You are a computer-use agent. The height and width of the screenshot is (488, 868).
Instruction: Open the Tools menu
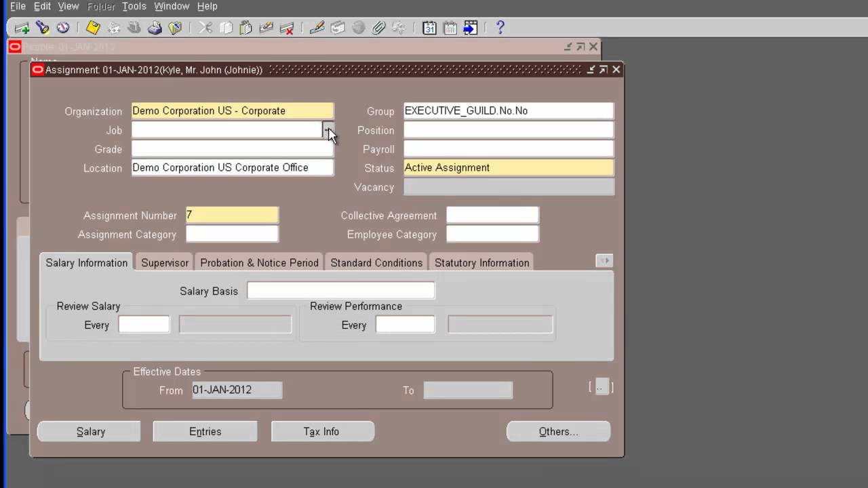click(x=134, y=6)
